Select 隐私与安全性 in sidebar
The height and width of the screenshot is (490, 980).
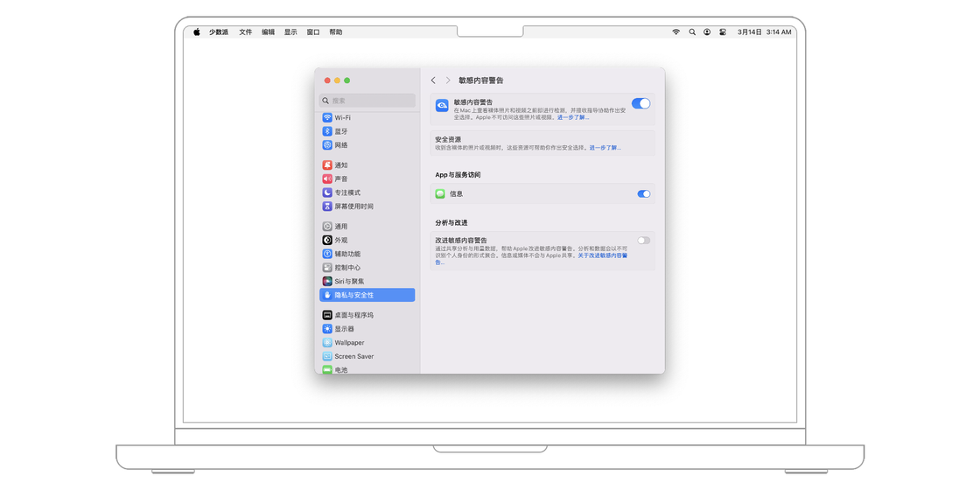coord(367,295)
